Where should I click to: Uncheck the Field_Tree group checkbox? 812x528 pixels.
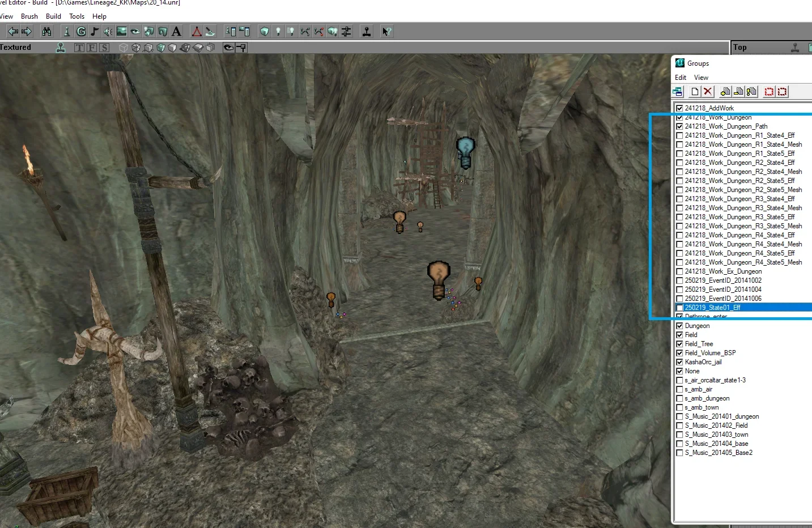click(x=679, y=344)
